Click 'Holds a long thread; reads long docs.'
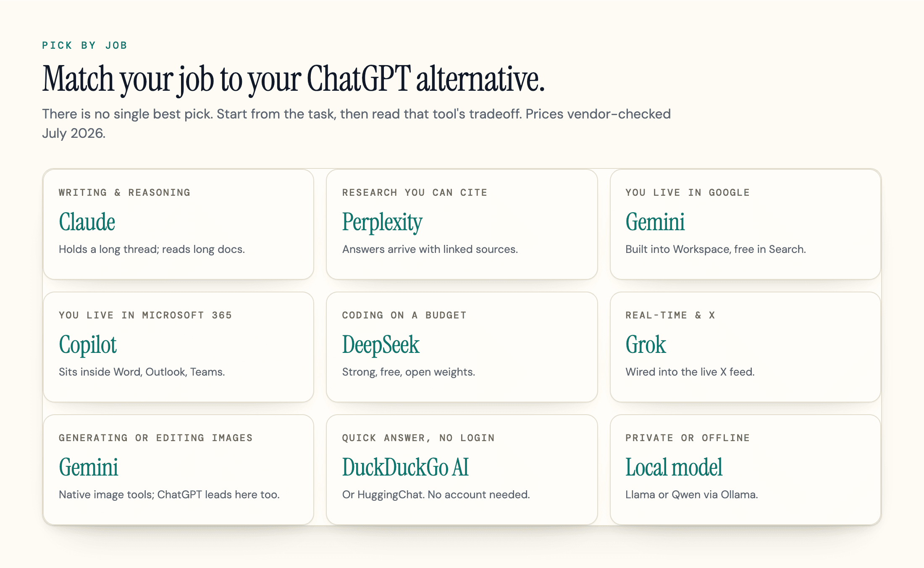The height and width of the screenshot is (568, 924). click(x=152, y=249)
